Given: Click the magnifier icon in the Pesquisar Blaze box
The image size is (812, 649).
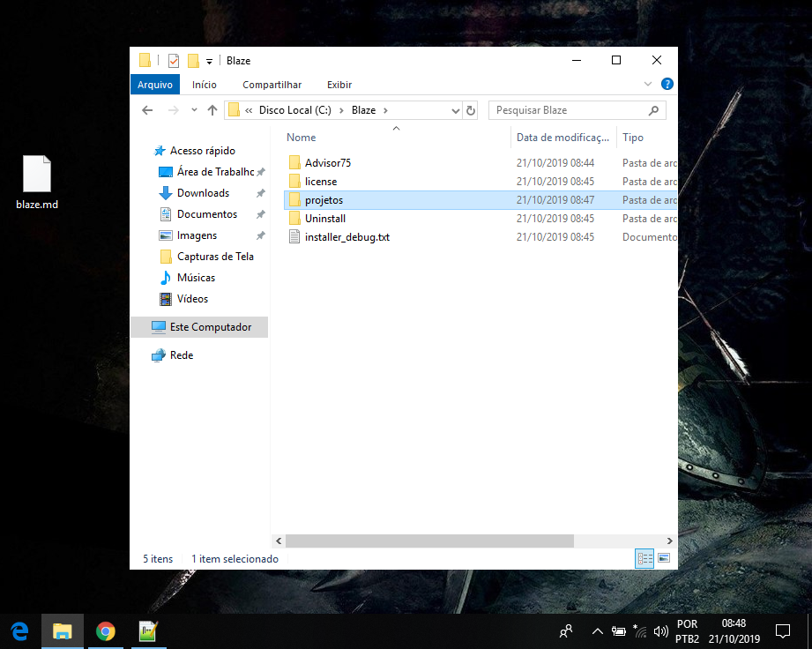Looking at the screenshot, I should coord(652,109).
